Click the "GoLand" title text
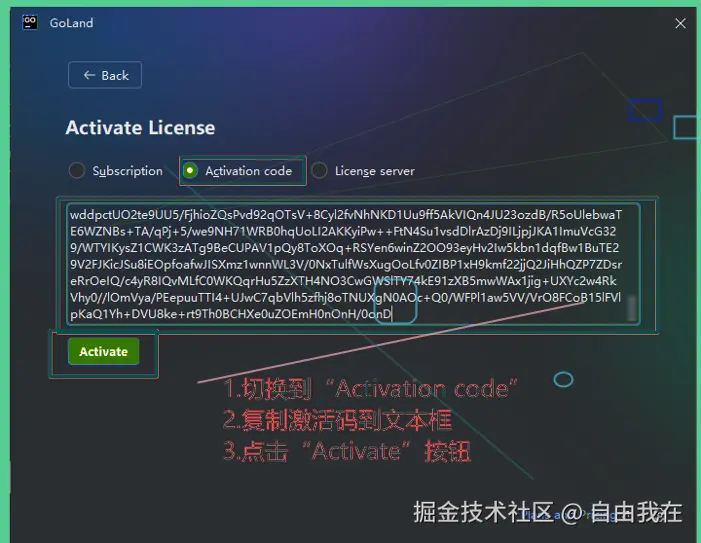The height and width of the screenshot is (543, 701). pos(72,23)
